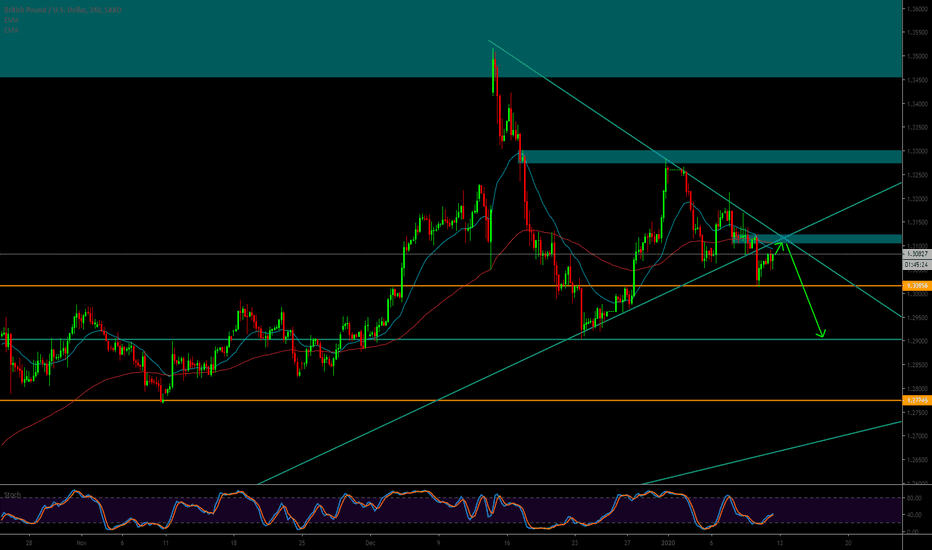Select the orange 1.30056 price label
The image size is (932, 550).
click(916, 286)
